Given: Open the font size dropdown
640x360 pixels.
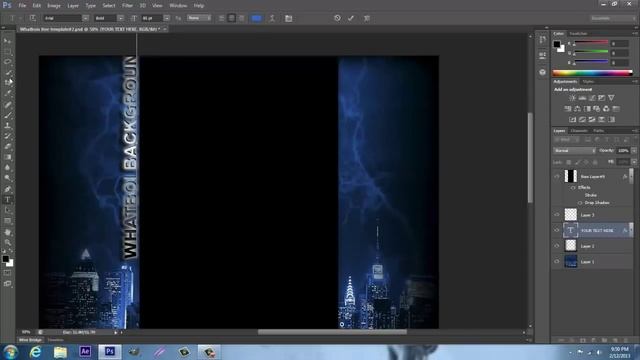Looking at the screenshot, I should [x=166, y=18].
